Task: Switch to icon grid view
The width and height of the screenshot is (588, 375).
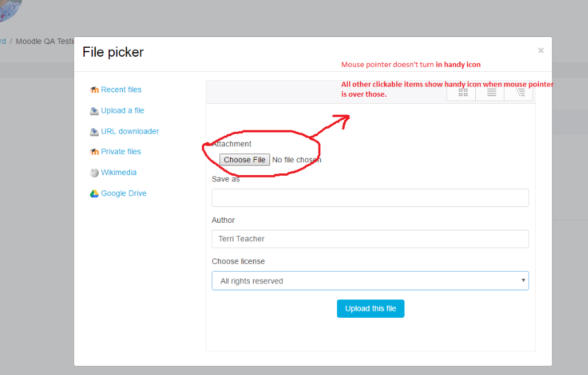Action: tap(463, 92)
